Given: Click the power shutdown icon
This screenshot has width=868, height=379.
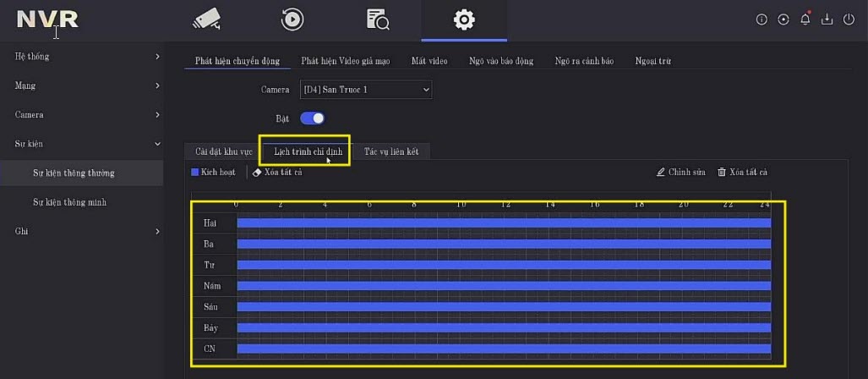Looking at the screenshot, I should pos(849,19).
